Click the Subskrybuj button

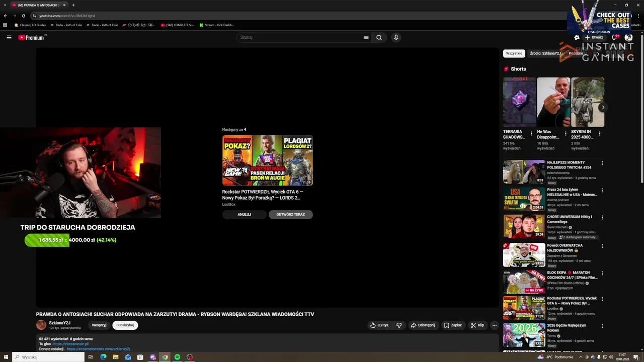125,325
